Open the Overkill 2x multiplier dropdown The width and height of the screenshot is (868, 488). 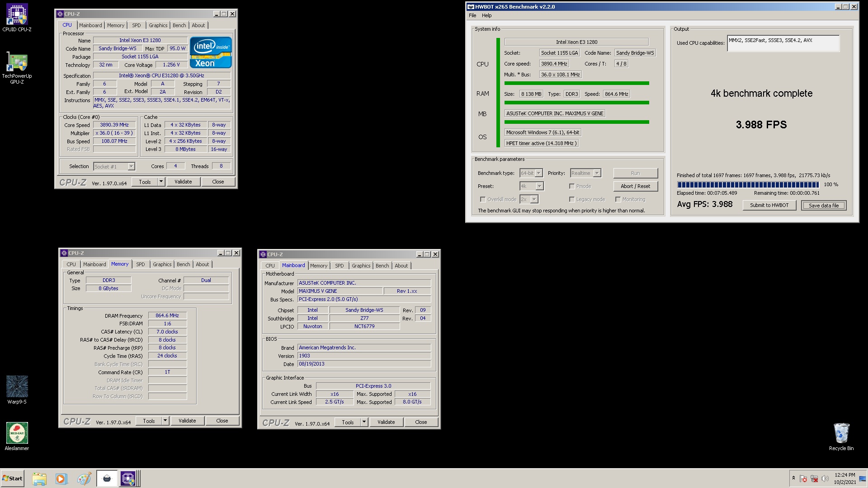click(529, 199)
